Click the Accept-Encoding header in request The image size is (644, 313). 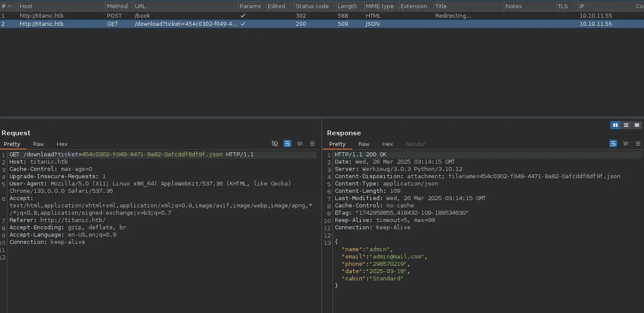pos(68,228)
